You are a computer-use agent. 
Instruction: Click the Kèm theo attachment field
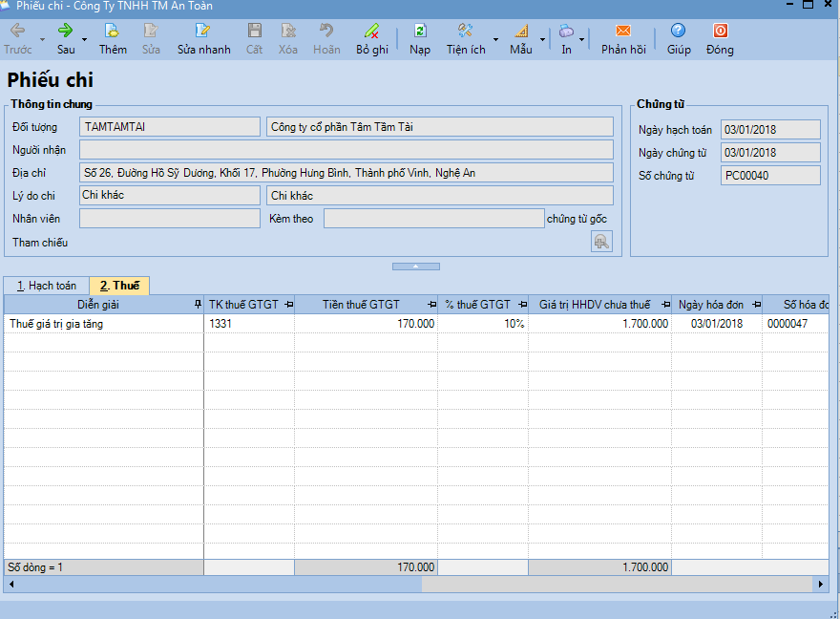click(434, 218)
